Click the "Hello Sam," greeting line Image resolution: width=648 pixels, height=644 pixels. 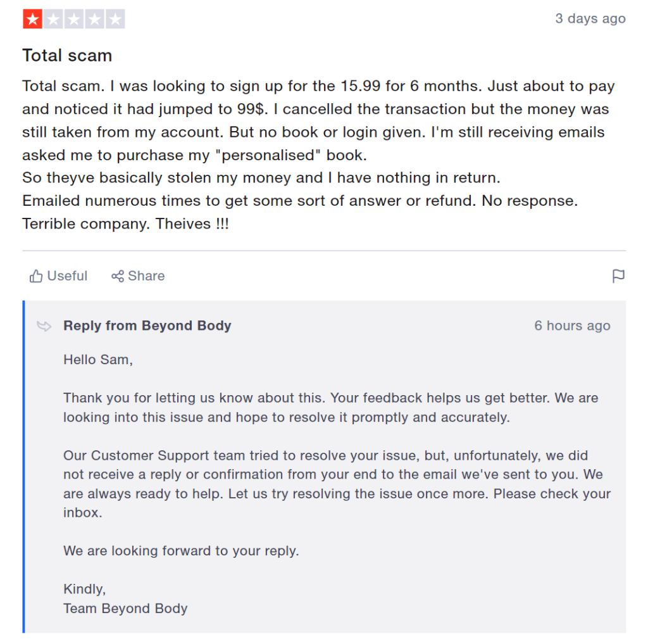(98, 360)
